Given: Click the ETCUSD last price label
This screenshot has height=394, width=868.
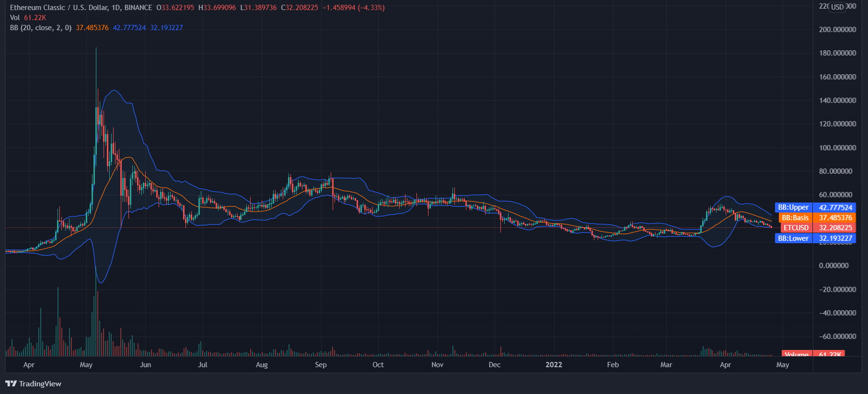Looking at the screenshot, I should (x=796, y=228).
